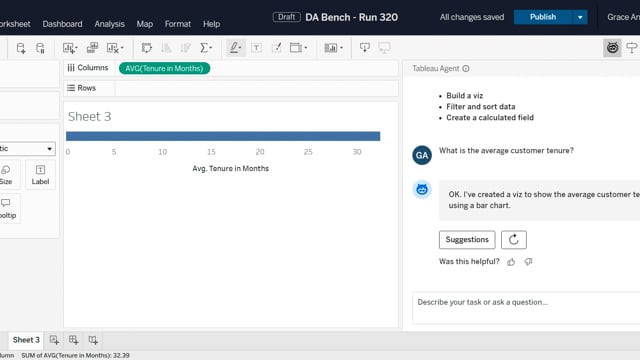Click 'Filter and sort data' text
This screenshot has height=360, width=640.
click(480, 107)
